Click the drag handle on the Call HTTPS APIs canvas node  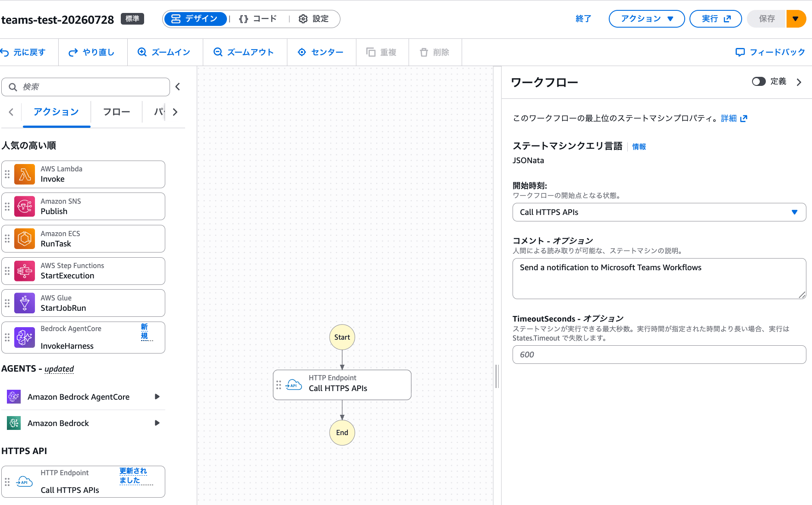click(x=279, y=385)
